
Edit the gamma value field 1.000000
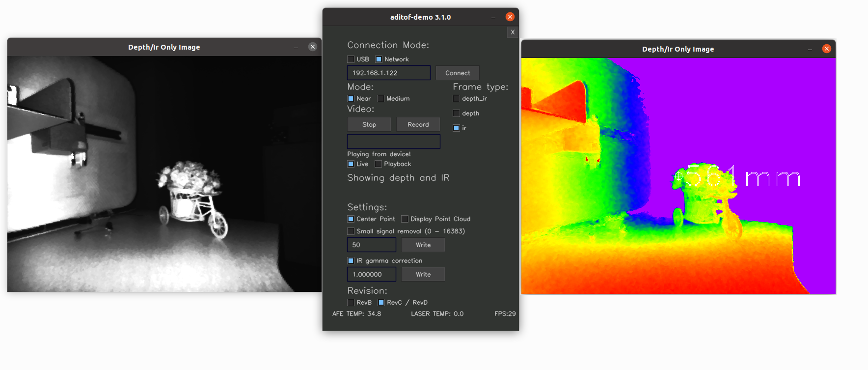pyautogui.click(x=372, y=274)
